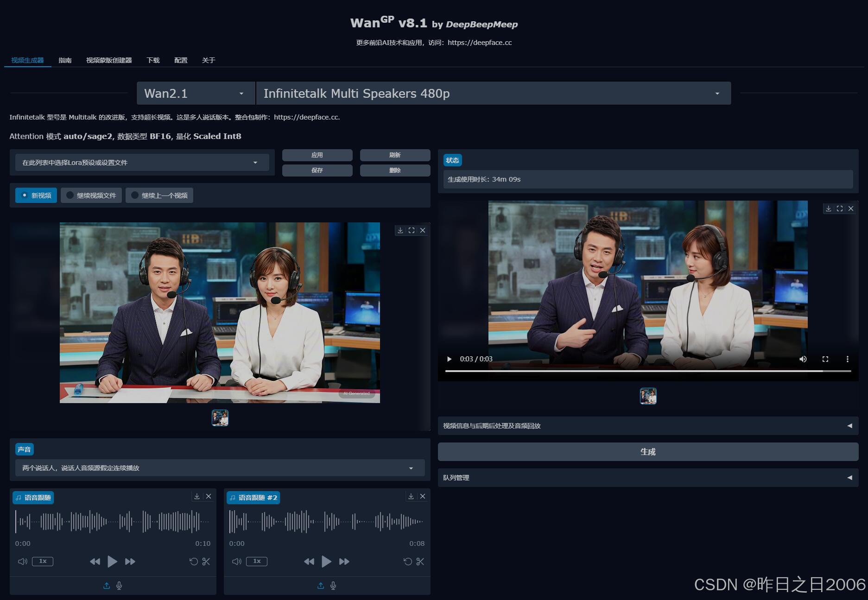The width and height of the screenshot is (868, 600).
Task: Open the Wan2.1 model dropdown
Action: coord(195,93)
